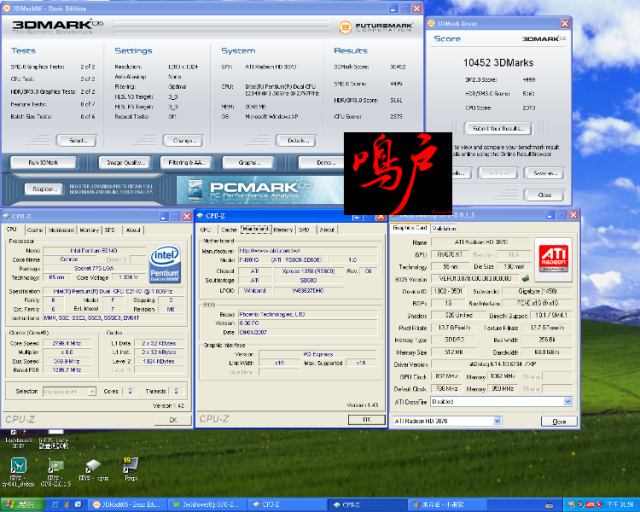Open Cache tab in CPU-Z processor window

point(35,230)
